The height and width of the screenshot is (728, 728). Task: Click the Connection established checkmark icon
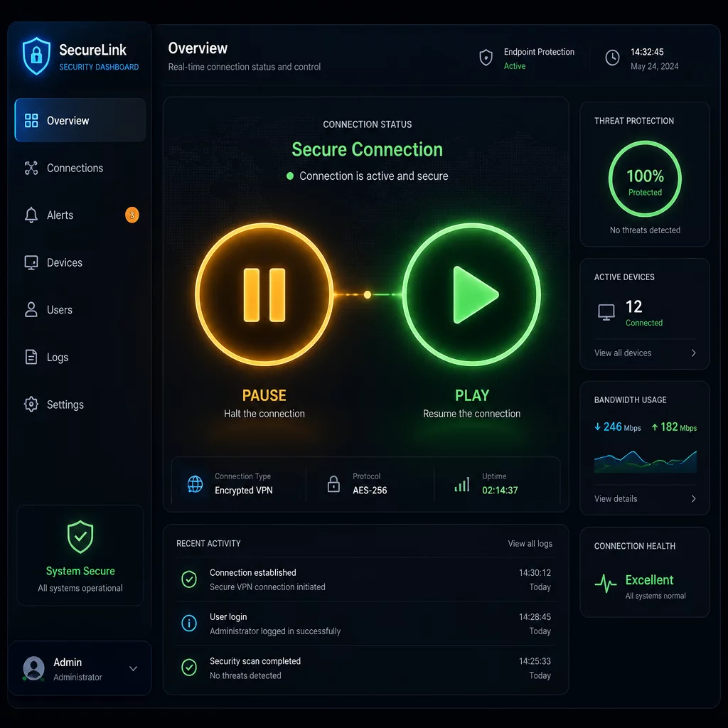pos(189,579)
